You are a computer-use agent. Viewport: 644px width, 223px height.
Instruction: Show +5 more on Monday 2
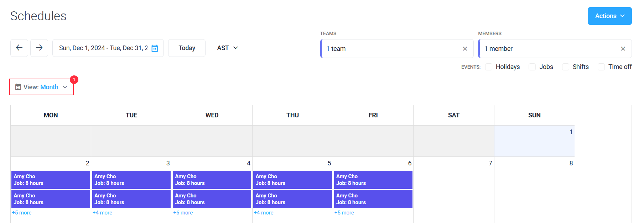coord(22,213)
